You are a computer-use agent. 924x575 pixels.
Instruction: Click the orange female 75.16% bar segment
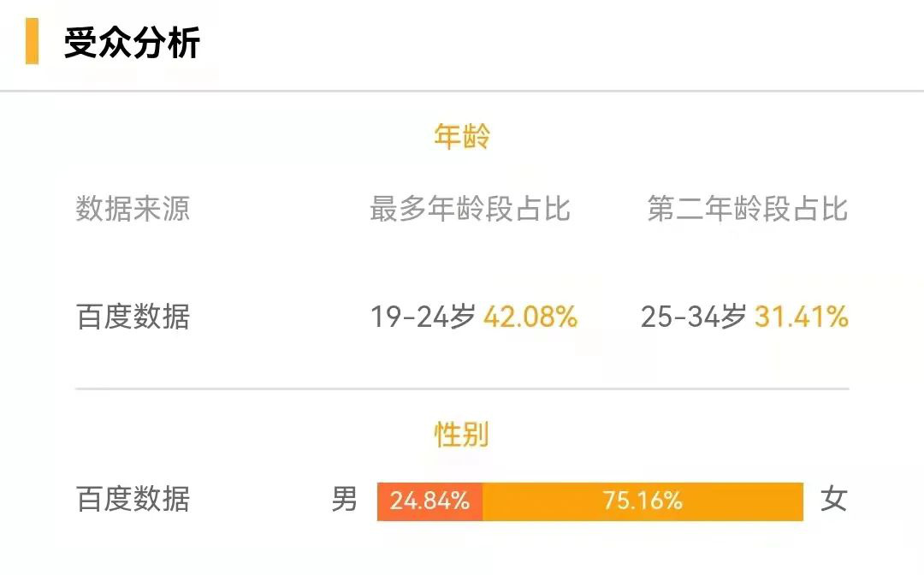point(643,501)
